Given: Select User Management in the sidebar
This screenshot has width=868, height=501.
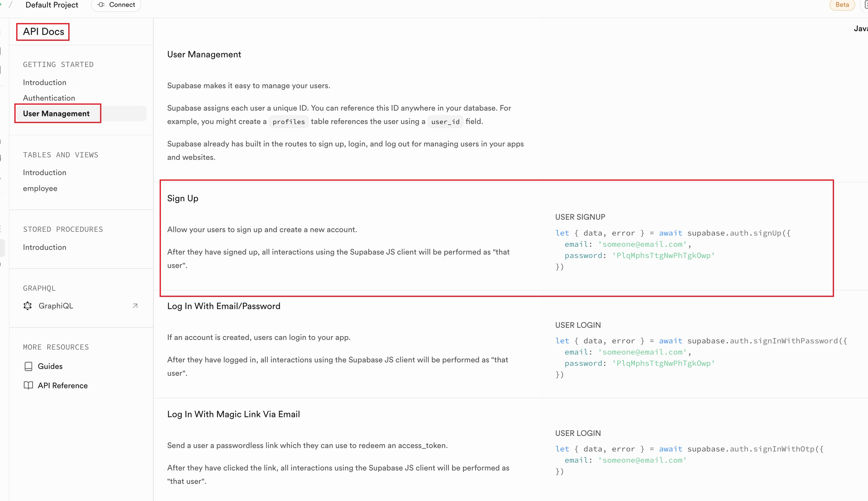Looking at the screenshot, I should pyautogui.click(x=56, y=113).
